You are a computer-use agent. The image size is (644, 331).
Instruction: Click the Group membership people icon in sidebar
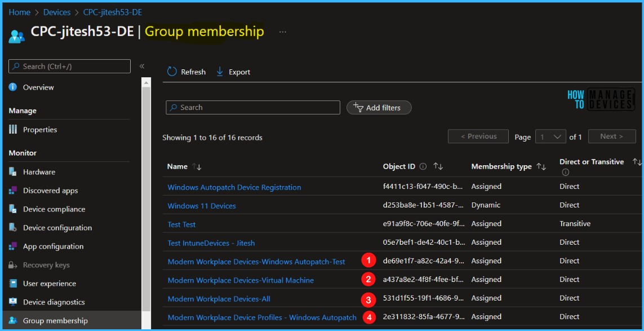pos(13,321)
